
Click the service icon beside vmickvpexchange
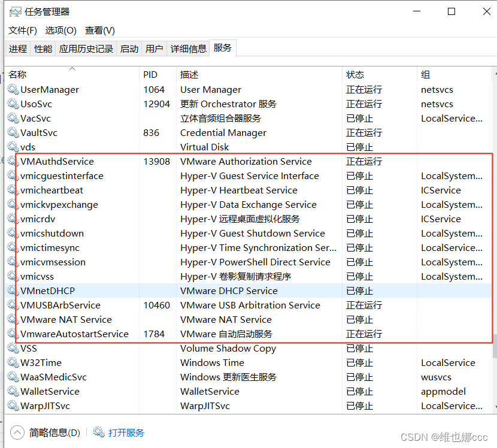(13, 204)
